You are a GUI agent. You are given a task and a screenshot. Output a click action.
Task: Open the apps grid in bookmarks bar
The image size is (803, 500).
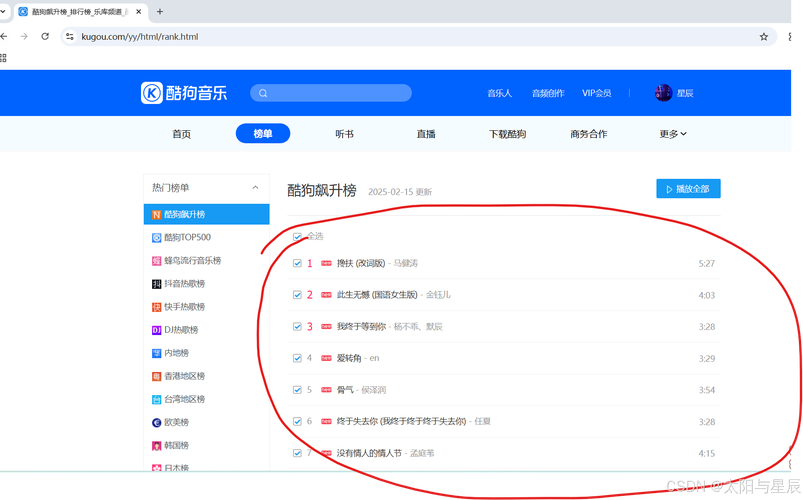tap(3, 58)
